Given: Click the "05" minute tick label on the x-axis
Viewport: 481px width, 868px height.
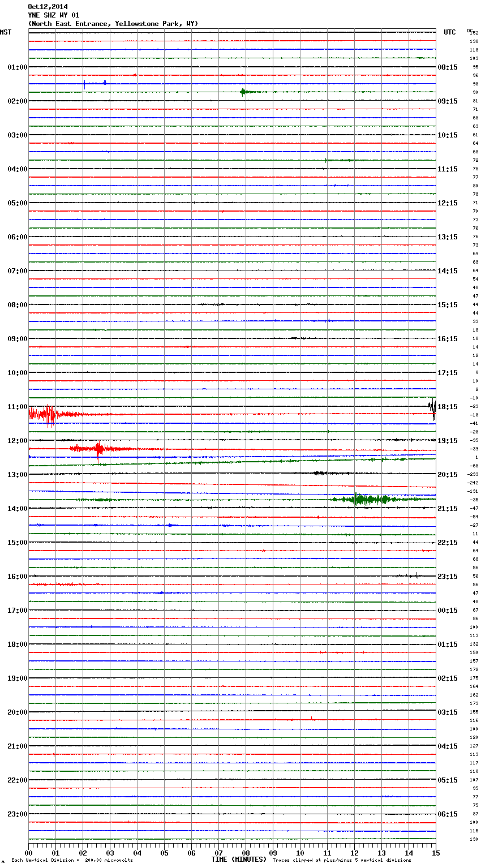Looking at the screenshot, I should (x=164, y=853).
